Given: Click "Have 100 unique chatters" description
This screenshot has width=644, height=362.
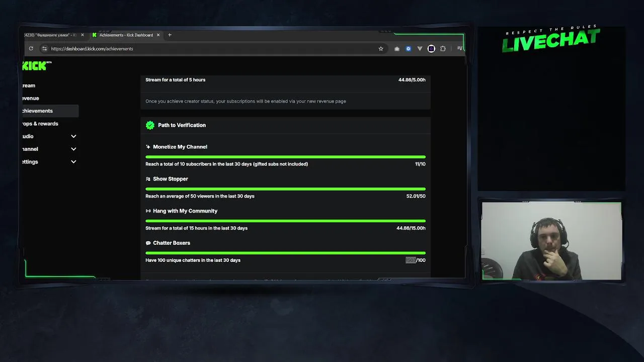Looking at the screenshot, I should (x=193, y=260).
